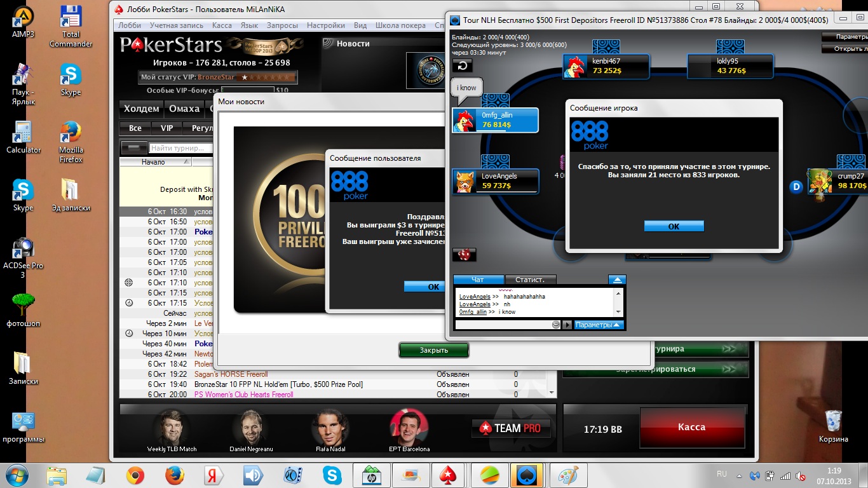Collapse the chat panel with the up-arrow button
This screenshot has width=868, height=488.
point(617,280)
